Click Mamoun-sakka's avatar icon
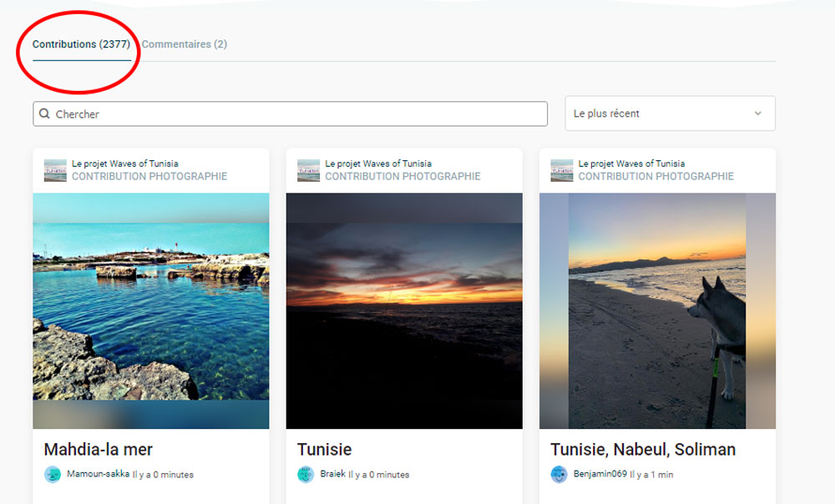 pos(53,474)
